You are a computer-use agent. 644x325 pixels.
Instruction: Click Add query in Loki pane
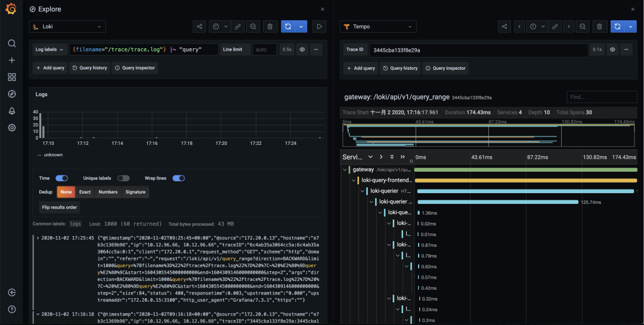tap(51, 68)
